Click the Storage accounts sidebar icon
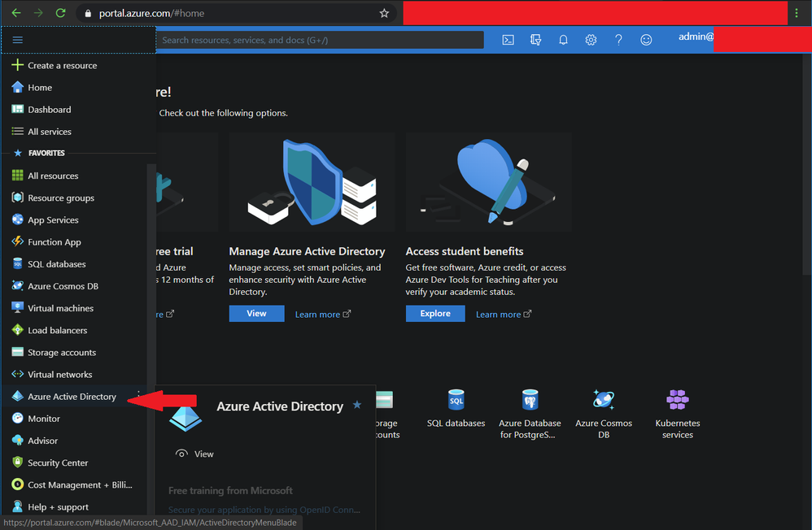The image size is (812, 530). click(18, 352)
